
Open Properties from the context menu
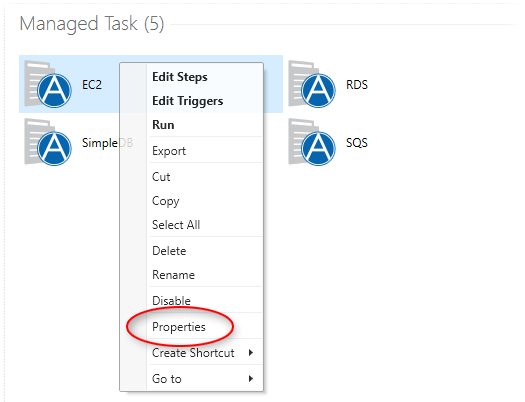178,327
